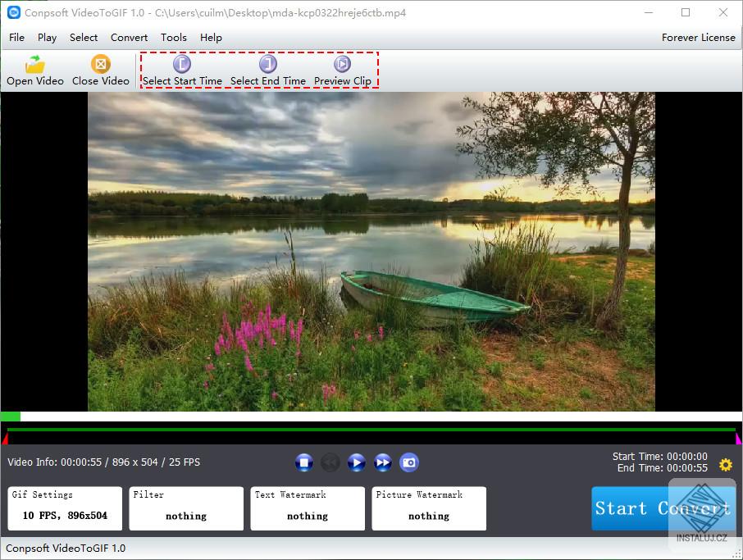This screenshot has height=560, width=743.
Task: Click the Forever License link
Action: coord(698,37)
